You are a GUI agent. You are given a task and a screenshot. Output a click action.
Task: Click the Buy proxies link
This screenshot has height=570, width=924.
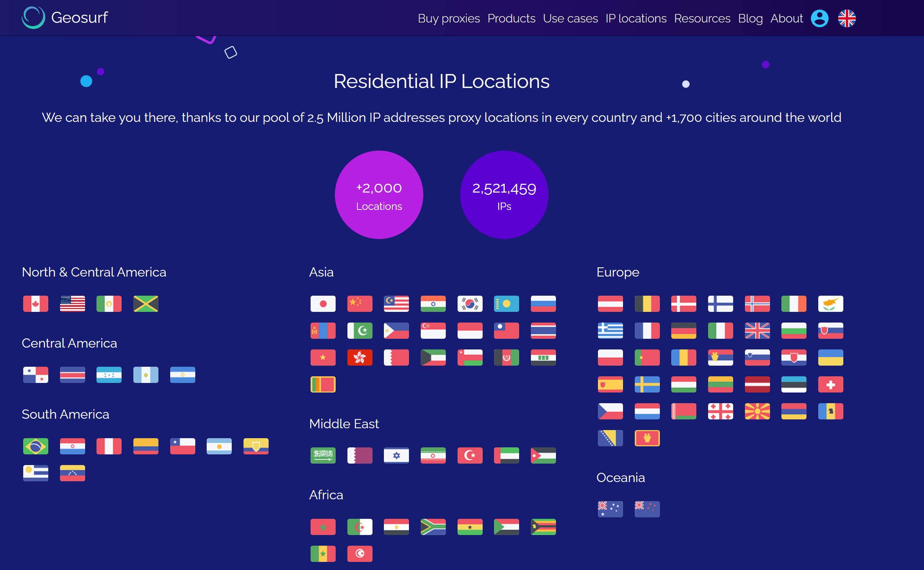pos(449,18)
